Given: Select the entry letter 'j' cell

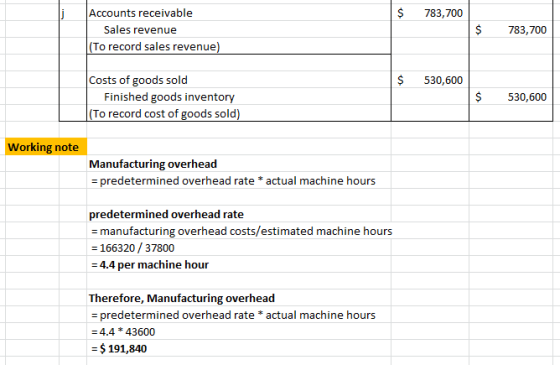Looking at the screenshot, I should click(x=73, y=13).
